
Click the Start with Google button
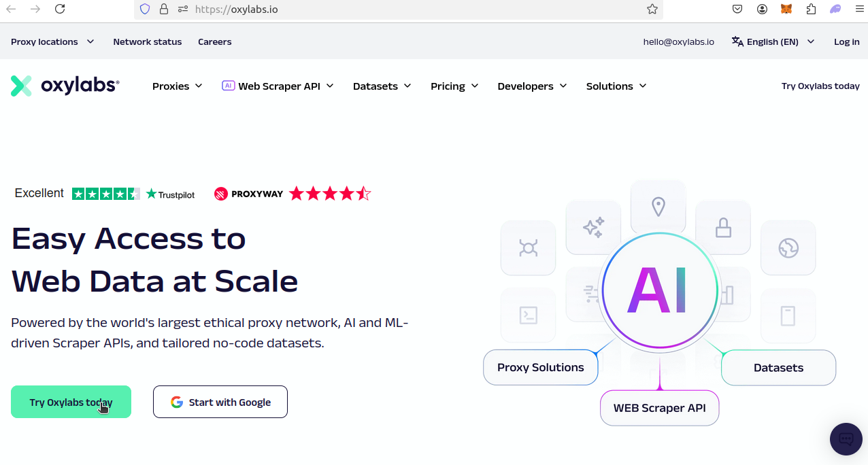pos(220,402)
